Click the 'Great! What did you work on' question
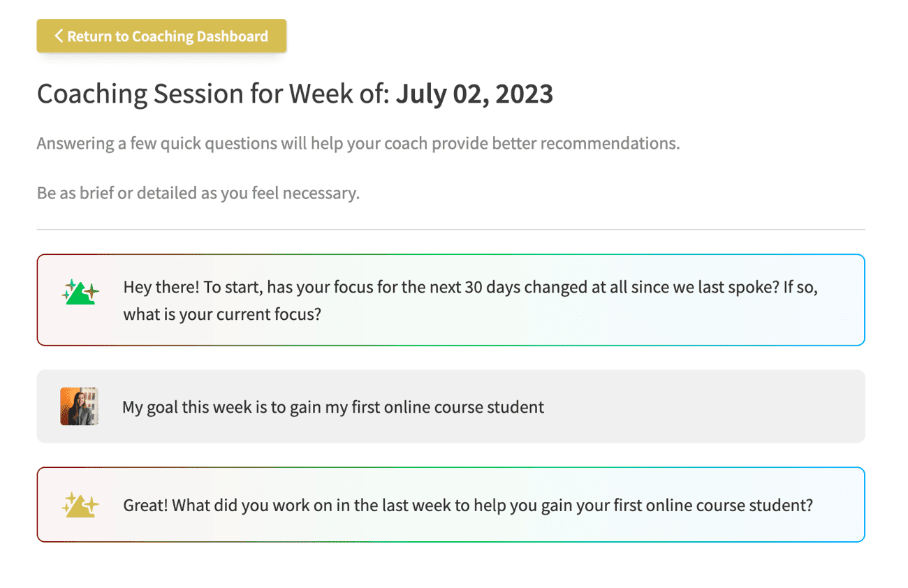This screenshot has width=908, height=588. point(468,505)
